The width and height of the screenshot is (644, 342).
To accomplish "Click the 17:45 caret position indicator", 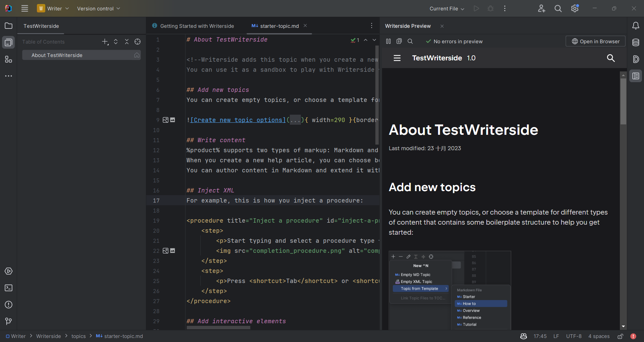I will 540,336.
